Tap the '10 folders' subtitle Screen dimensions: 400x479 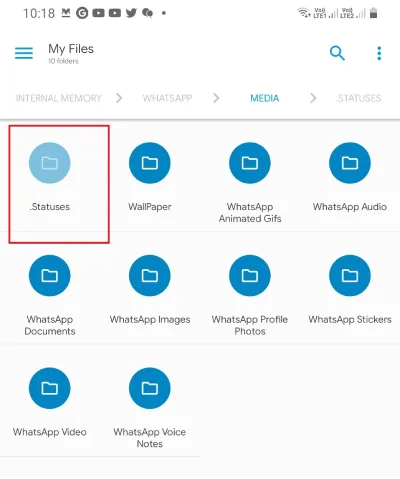coord(63,61)
